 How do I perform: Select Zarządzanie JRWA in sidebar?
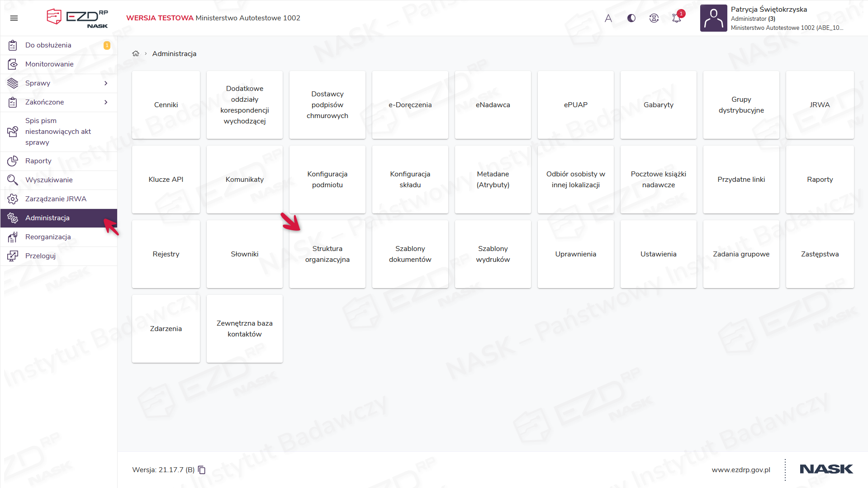tap(56, 199)
